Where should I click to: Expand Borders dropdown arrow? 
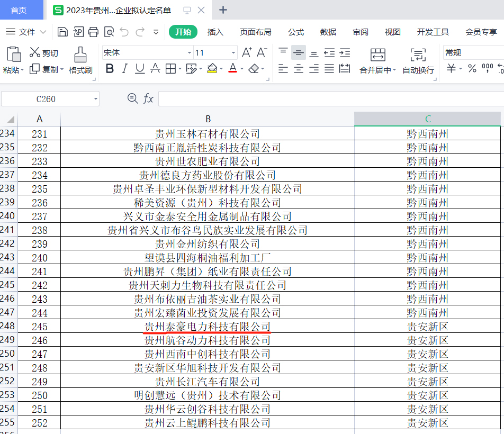(x=179, y=69)
